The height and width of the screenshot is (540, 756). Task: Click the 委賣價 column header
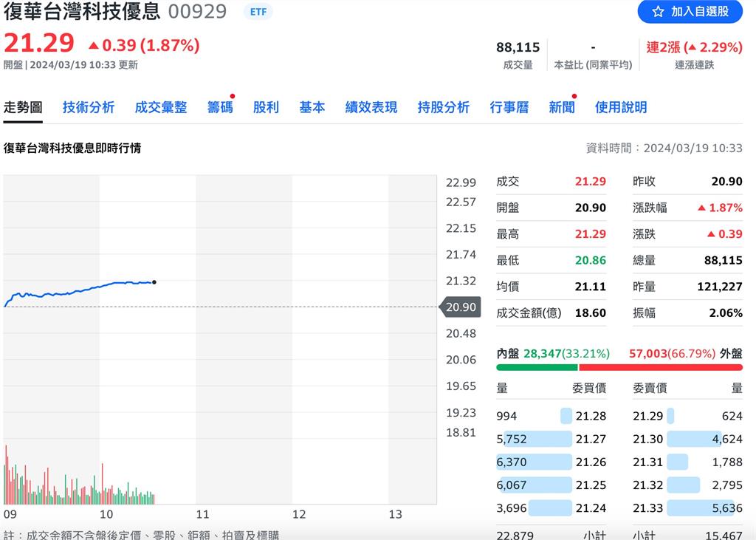click(650, 388)
